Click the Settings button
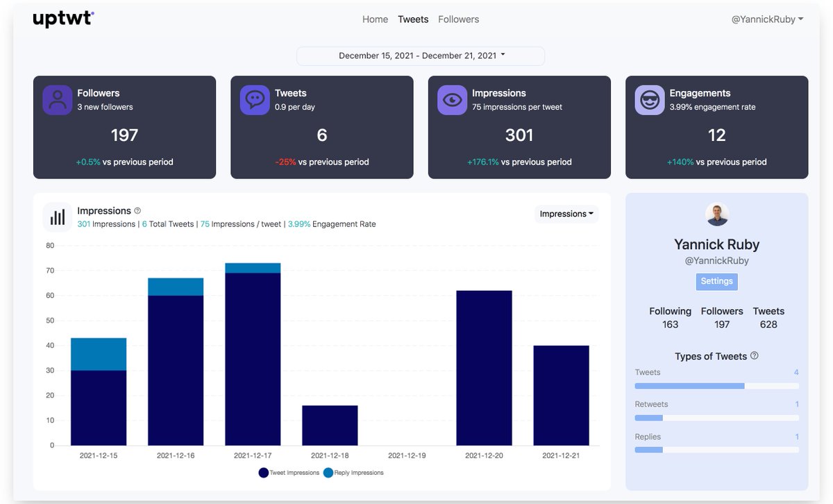The height and width of the screenshot is (504, 833). pos(716,281)
